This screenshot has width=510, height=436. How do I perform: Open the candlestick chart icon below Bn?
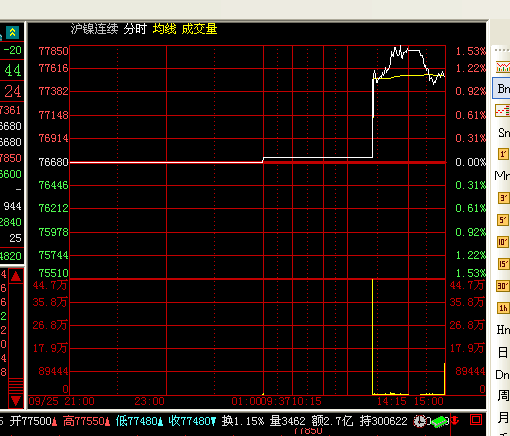click(503, 111)
